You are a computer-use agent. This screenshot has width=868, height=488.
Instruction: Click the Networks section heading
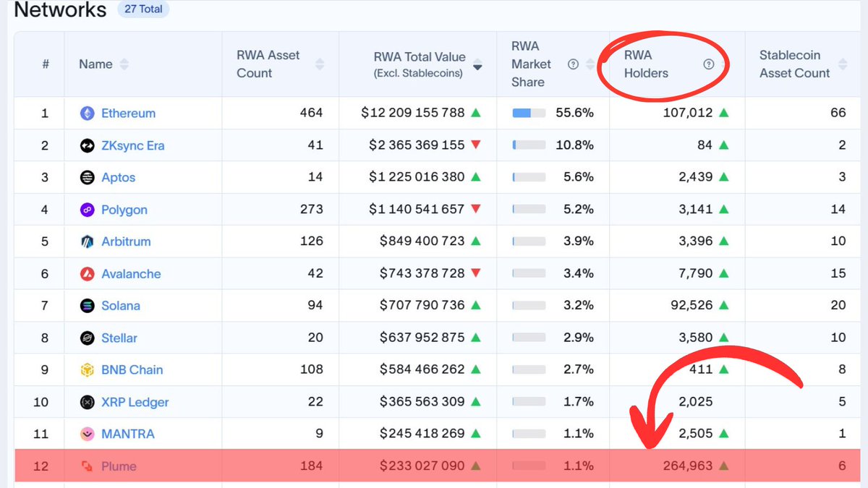pyautogui.click(x=60, y=9)
